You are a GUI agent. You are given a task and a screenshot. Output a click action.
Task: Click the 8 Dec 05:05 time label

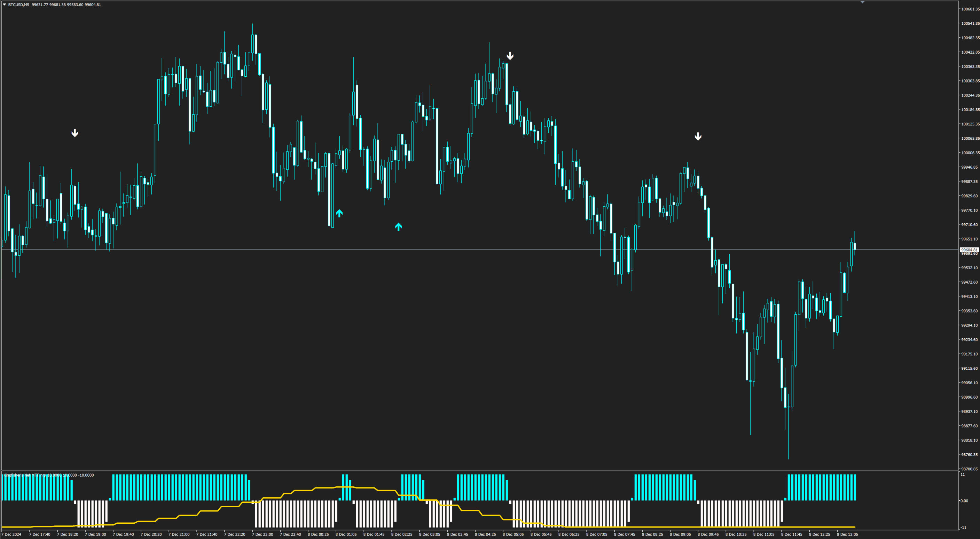(513, 534)
